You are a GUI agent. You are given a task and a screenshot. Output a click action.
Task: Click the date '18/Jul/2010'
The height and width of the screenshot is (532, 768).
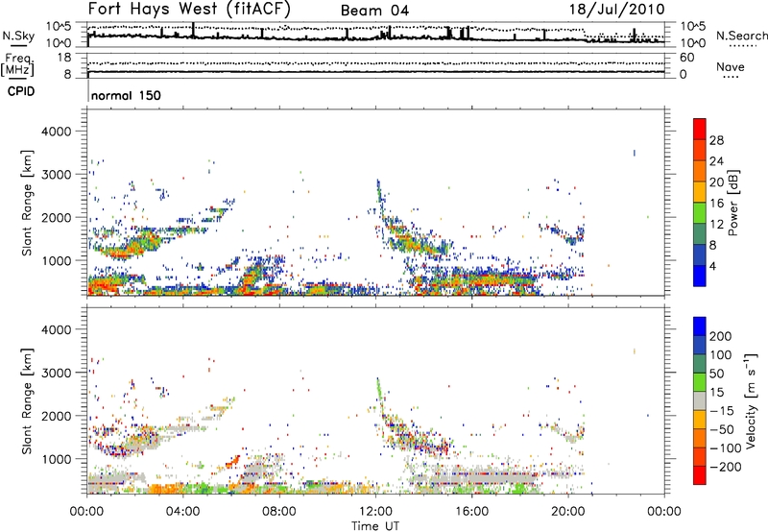click(616, 10)
